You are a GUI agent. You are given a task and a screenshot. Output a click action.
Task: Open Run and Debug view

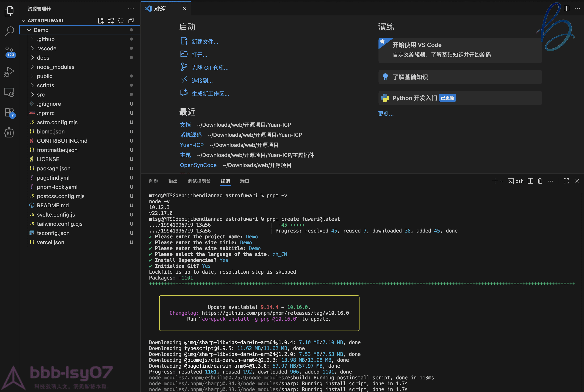coord(9,72)
